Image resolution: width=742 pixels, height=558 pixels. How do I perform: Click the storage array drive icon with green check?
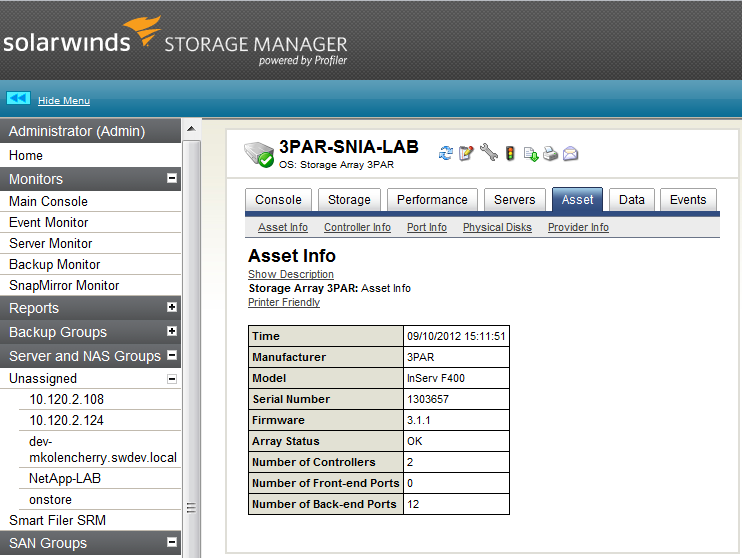click(259, 154)
